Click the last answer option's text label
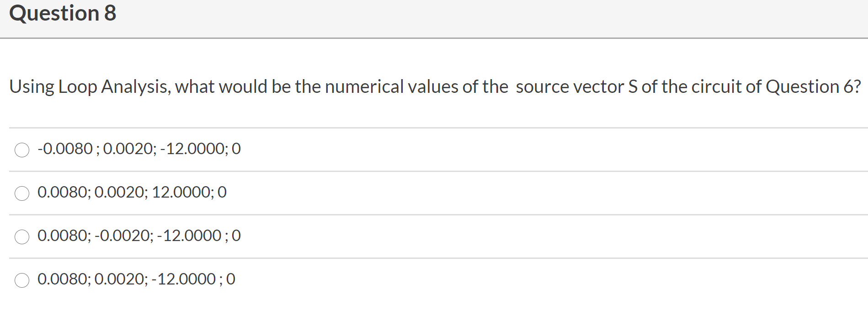 pos(136,279)
